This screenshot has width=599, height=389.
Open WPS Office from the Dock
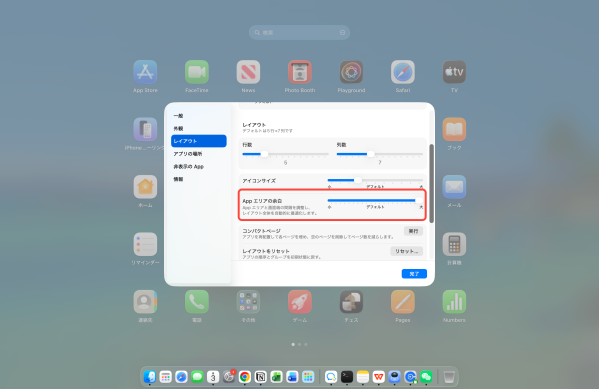(379, 377)
